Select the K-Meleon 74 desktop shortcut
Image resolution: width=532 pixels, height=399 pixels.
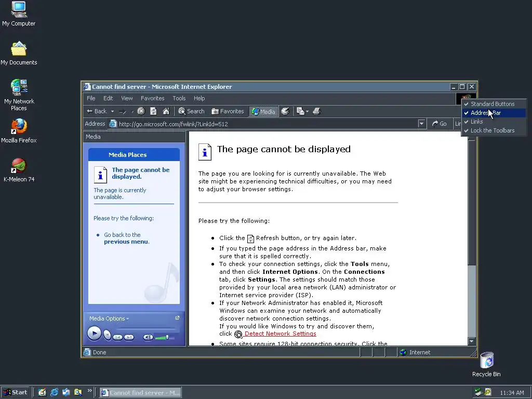19,170
